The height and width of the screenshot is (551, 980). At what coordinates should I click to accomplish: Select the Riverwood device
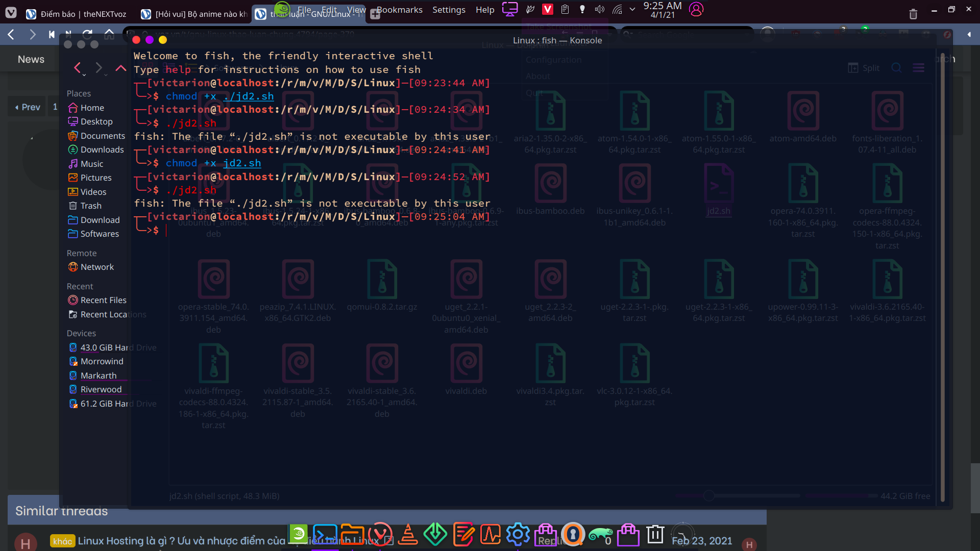[x=101, y=389]
